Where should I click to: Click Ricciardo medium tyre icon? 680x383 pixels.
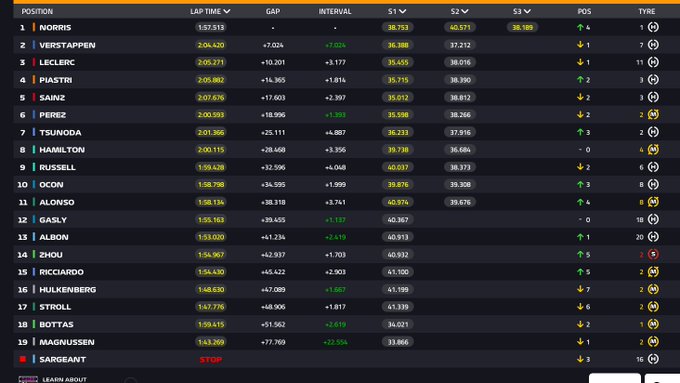pyautogui.click(x=653, y=272)
